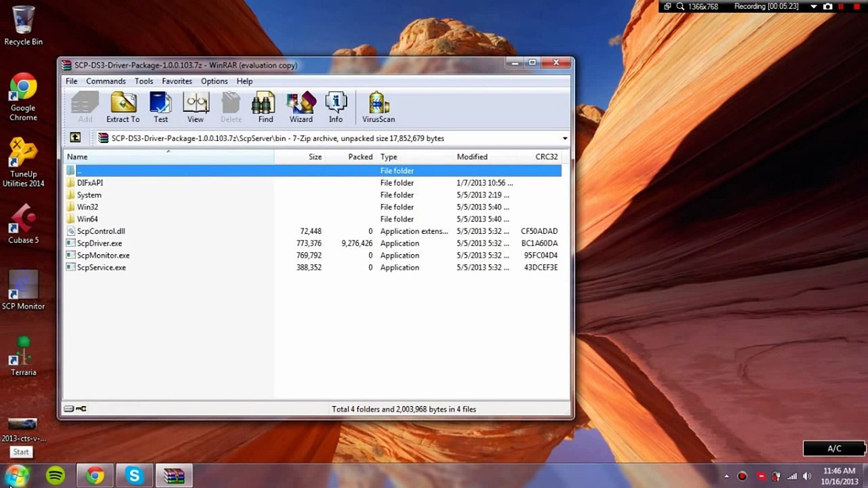
Task: Click the status bar drive icon
Action: [68, 409]
